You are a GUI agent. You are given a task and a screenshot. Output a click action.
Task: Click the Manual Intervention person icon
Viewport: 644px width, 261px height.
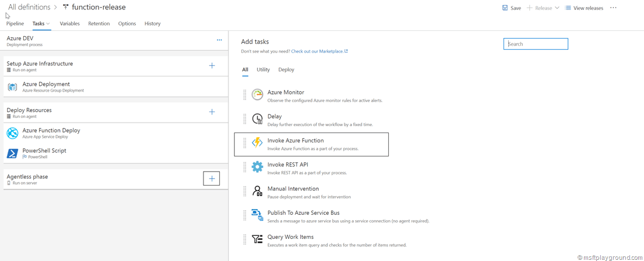[x=257, y=191]
